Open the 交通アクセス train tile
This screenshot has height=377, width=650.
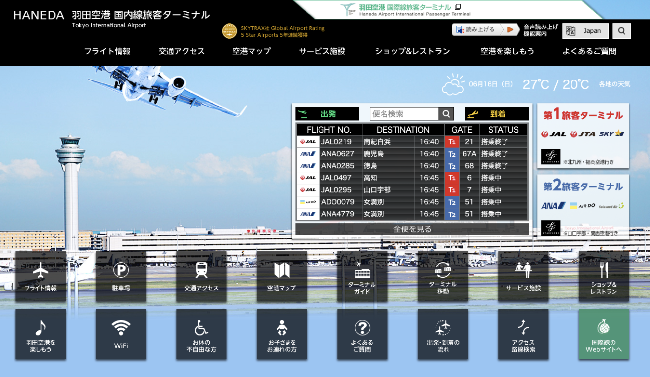[201, 276]
